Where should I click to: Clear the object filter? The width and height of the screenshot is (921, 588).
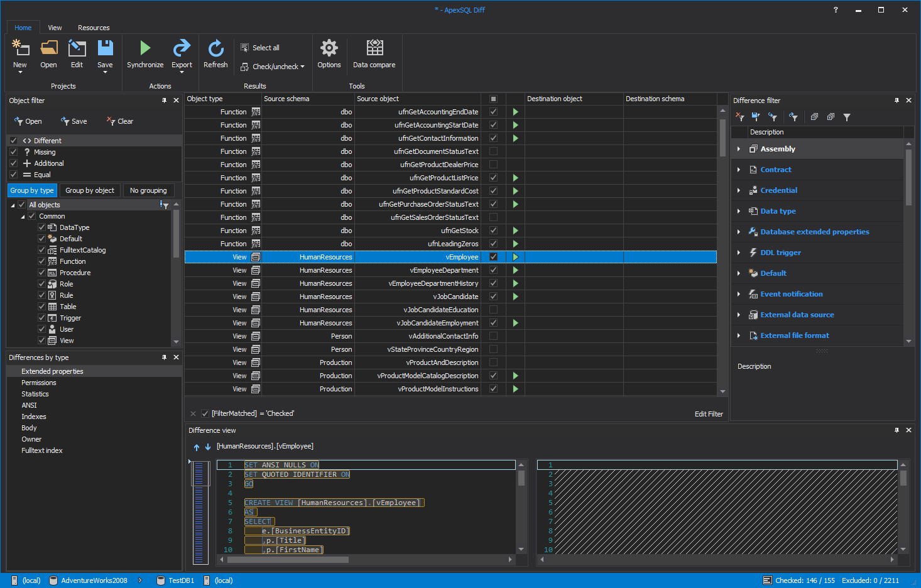[x=120, y=121]
